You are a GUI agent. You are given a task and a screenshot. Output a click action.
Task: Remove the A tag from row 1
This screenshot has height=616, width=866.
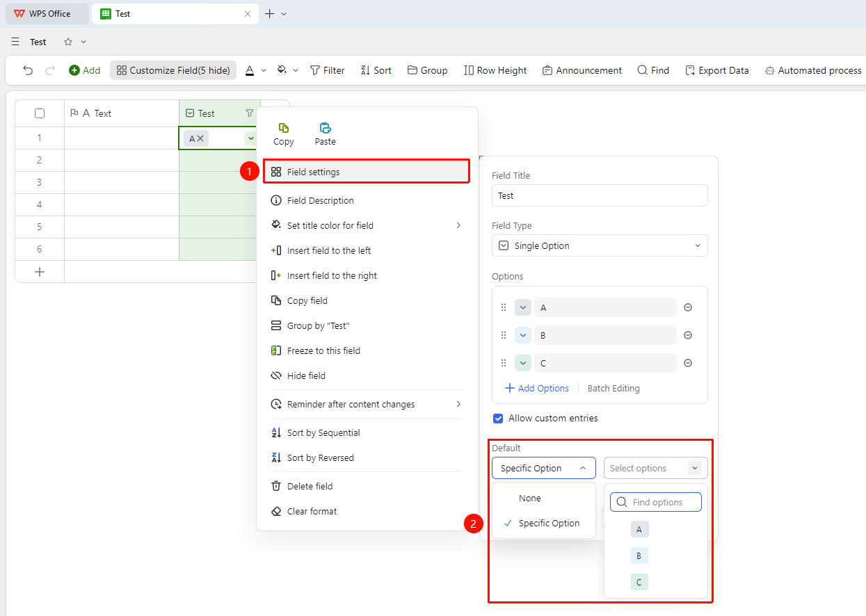coord(200,138)
